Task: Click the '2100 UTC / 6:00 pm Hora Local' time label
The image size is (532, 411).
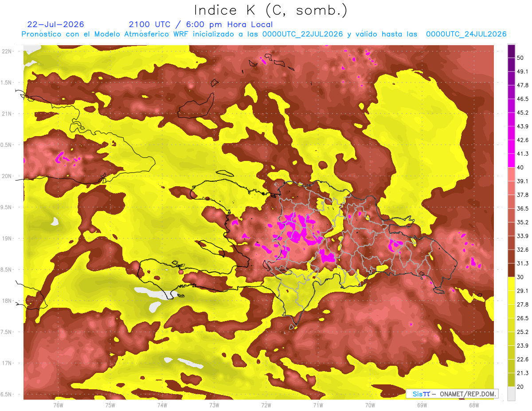Action: 201,24
